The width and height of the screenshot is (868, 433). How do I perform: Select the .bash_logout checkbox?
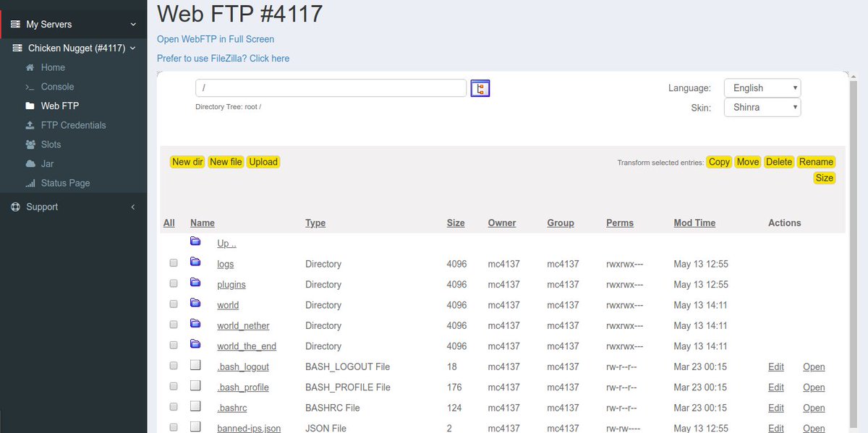click(174, 366)
